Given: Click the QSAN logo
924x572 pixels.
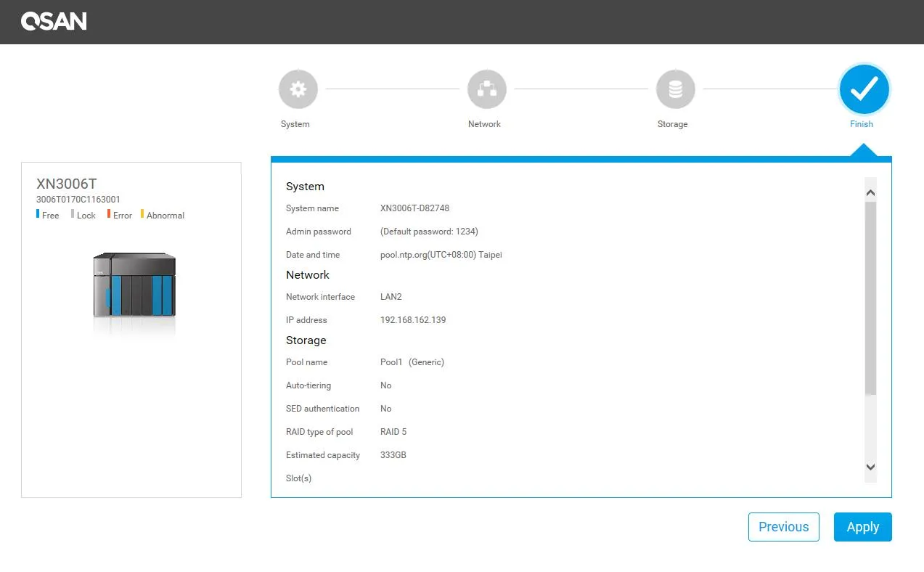Looking at the screenshot, I should (54, 22).
